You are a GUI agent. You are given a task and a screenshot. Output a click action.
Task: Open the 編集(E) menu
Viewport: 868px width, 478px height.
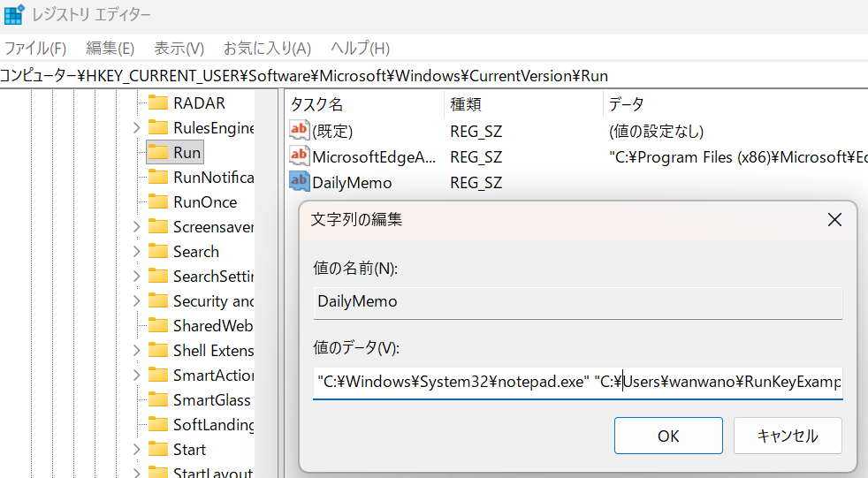point(110,48)
